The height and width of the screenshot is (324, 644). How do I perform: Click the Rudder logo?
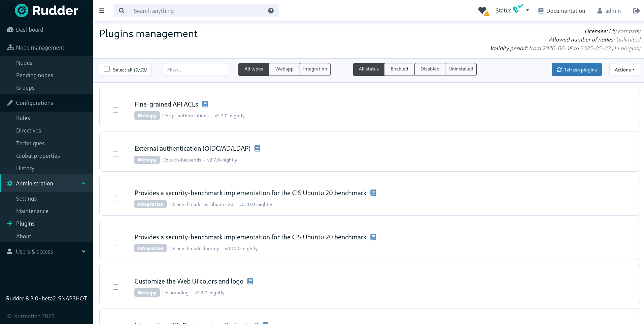pyautogui.click(x=46, y=11)
